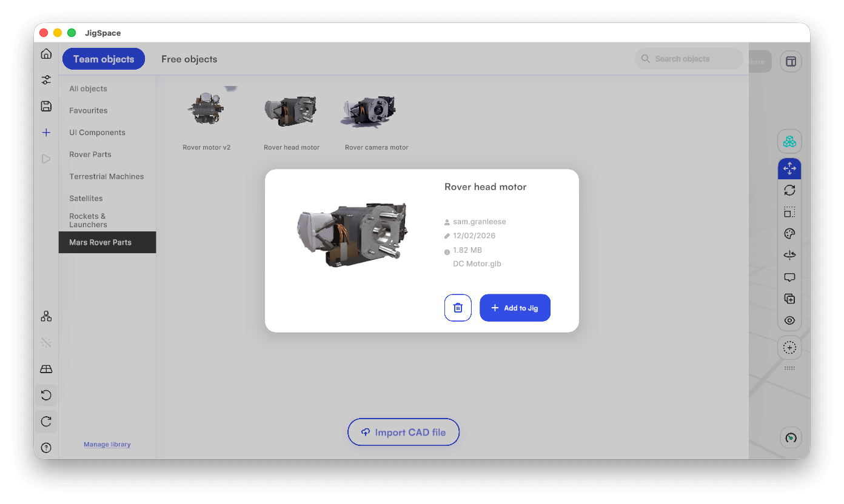Click the Import CAD file button

[403, 432]
